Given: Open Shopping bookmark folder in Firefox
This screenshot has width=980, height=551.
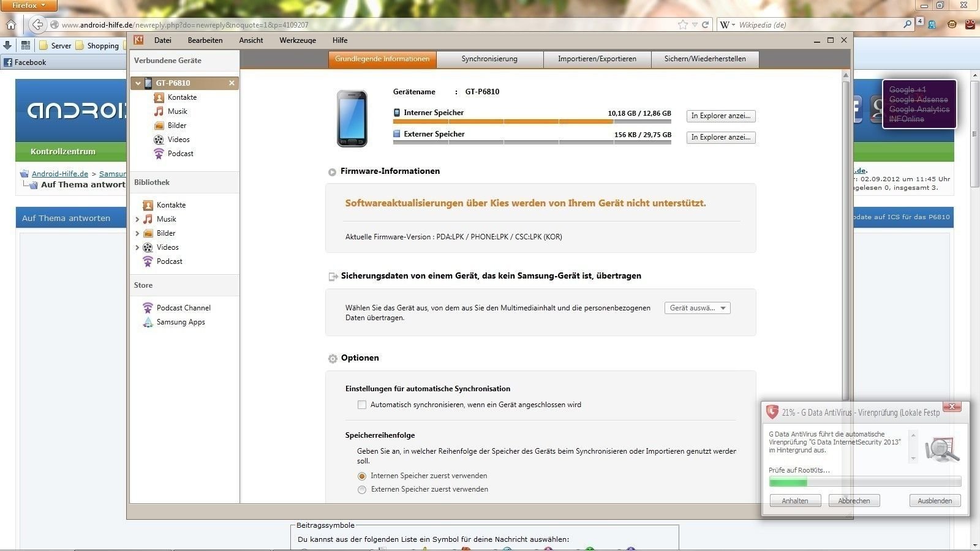Looking at the screenshot, I should 97,45.
